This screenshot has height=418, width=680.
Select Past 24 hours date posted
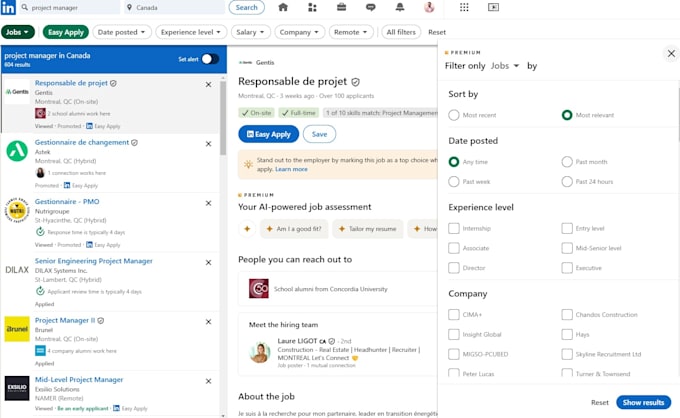pyautogui.click(x=567, y=181)
